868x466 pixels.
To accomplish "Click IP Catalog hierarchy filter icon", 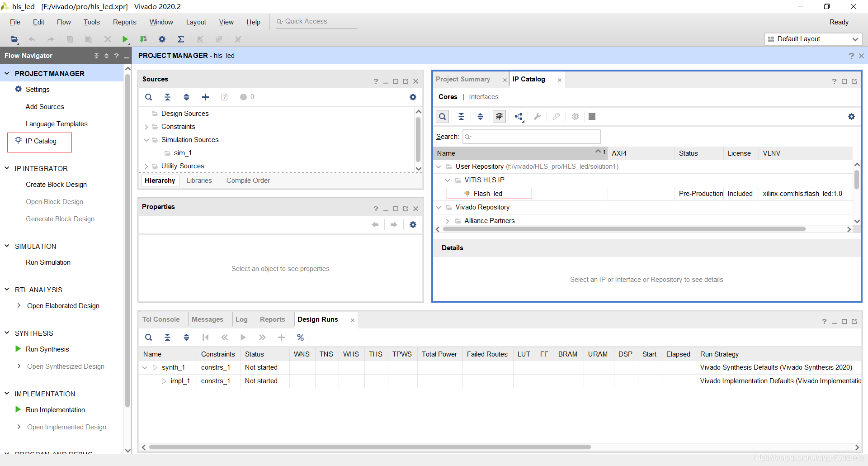I will coord(519,117).
